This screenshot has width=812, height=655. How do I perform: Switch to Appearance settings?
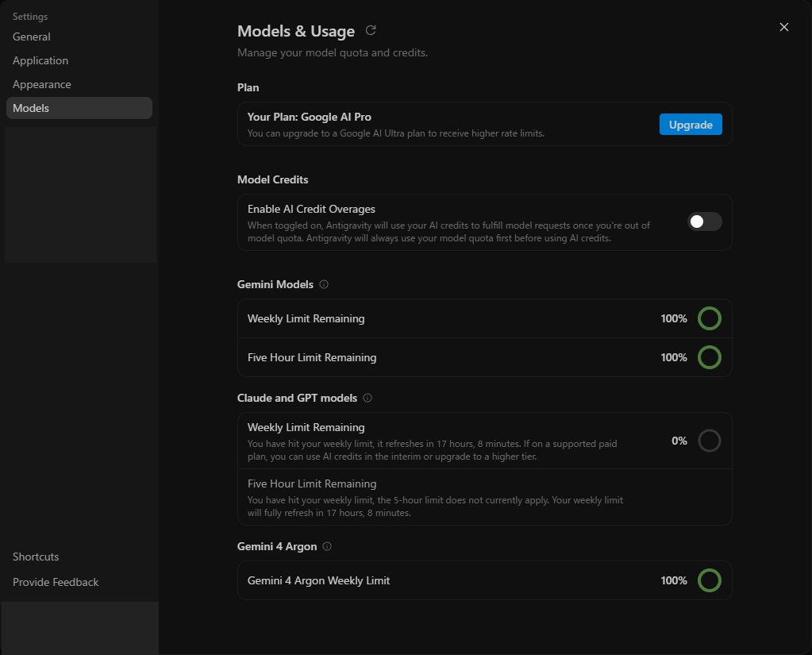tap(79, 84)
